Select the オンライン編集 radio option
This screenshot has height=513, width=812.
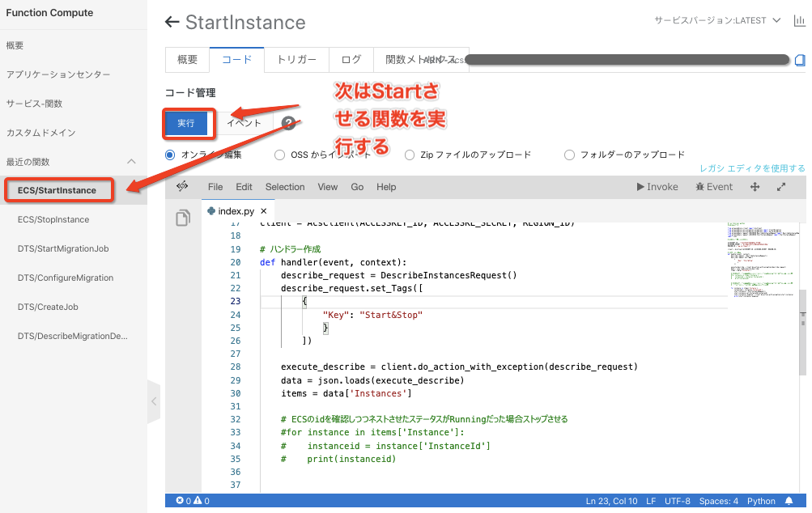tap(170, 155)
